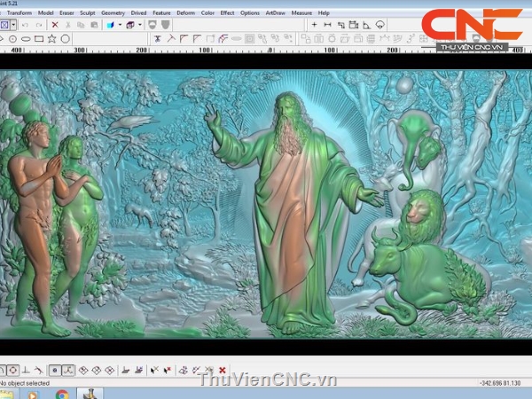532x399 pixels.
Task: Click the wireframe box view icon
Action: point(130,25)
